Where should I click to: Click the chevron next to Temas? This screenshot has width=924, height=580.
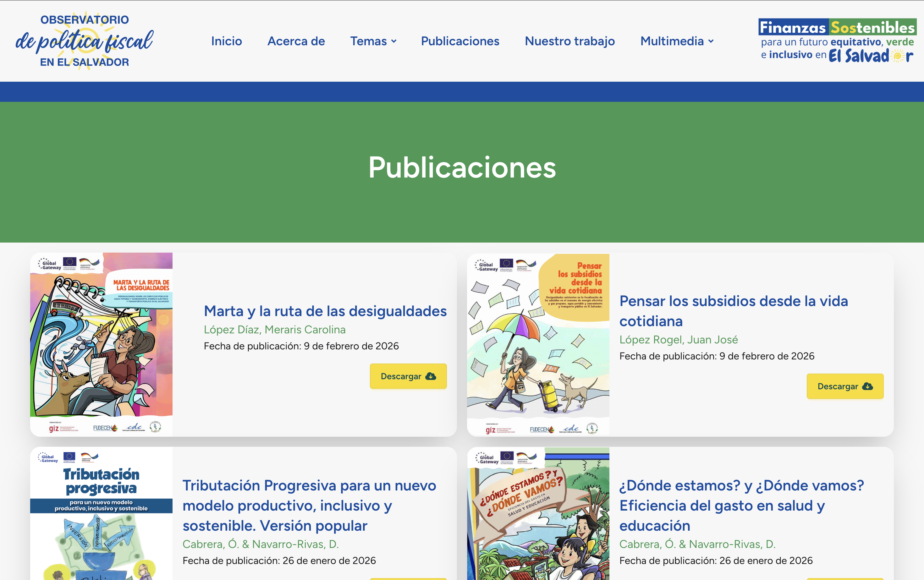point(394,41)
